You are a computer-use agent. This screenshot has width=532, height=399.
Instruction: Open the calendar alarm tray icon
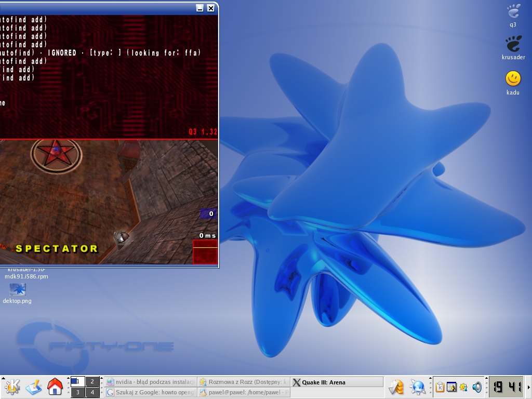tap(451, 387)
